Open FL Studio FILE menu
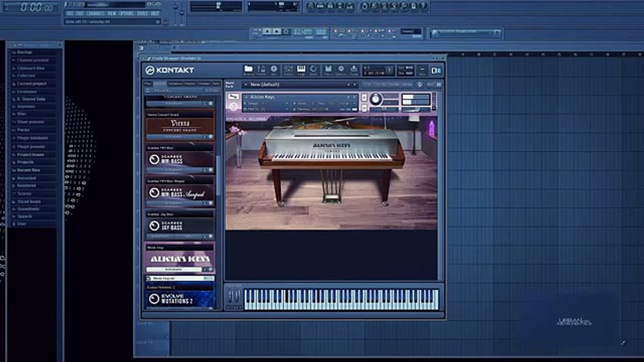The image size is (644, 362). coord(70,14)
